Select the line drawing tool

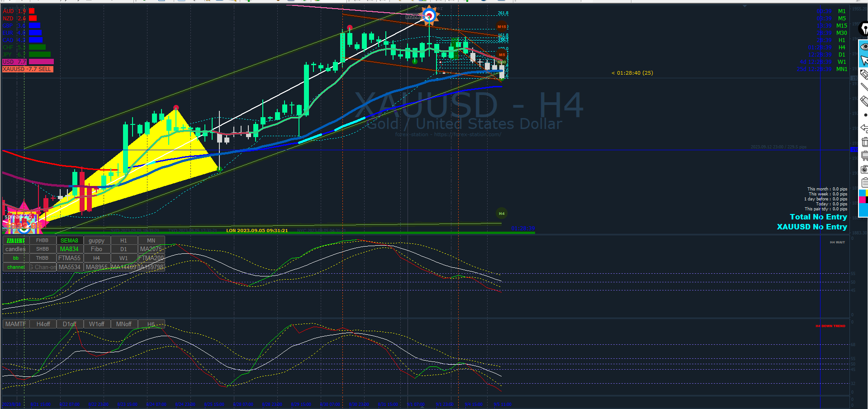click(x=864, y=87)
